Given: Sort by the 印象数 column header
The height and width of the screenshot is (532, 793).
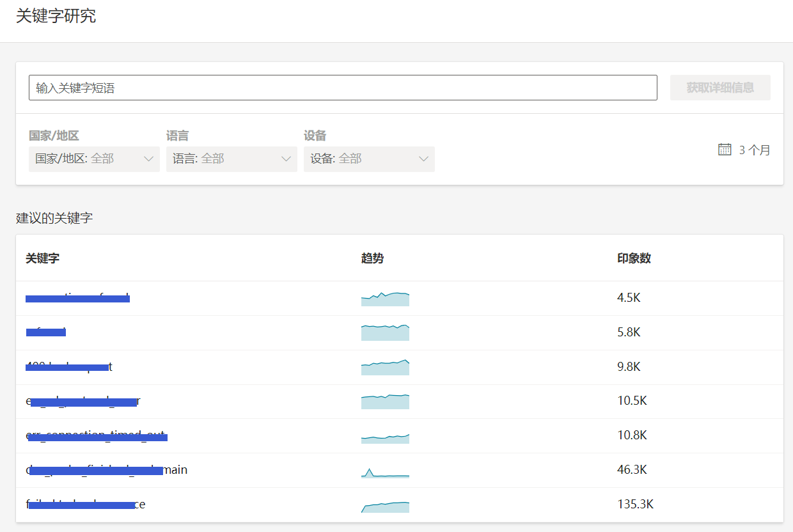Looking at the screenshot, I should click(634, 258).
